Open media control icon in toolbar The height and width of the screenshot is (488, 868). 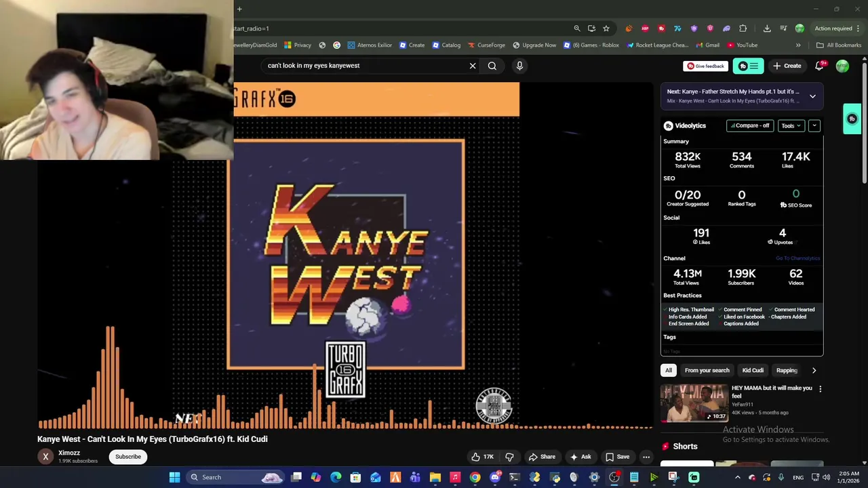(x=783, y=28)
